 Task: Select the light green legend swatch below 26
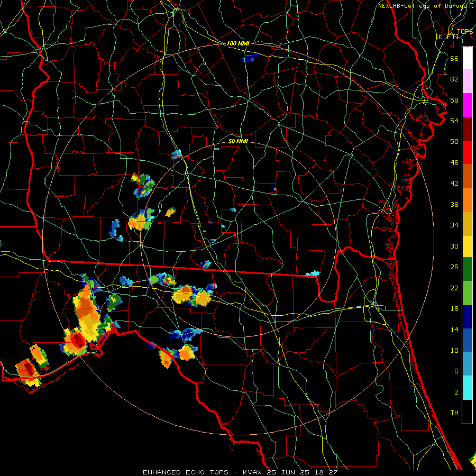click(x=467, y=293)
